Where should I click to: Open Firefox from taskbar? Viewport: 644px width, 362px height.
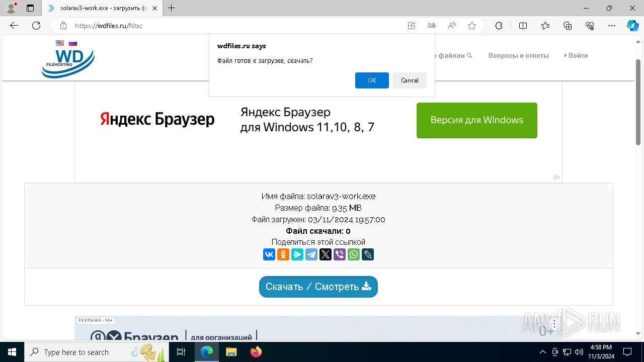(x=256, y=352)
